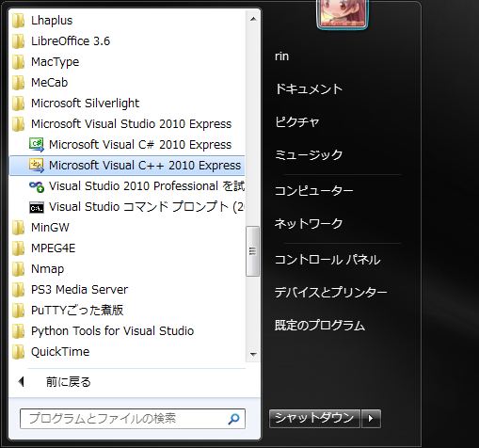Screen dimensions: 479x448
Task: Click the Visual C++ 2010 Express icon
Action: click(37, 166)
